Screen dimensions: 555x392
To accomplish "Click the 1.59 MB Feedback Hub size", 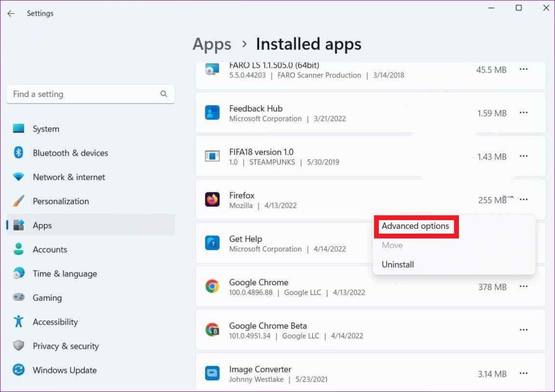I will point(492,113).
